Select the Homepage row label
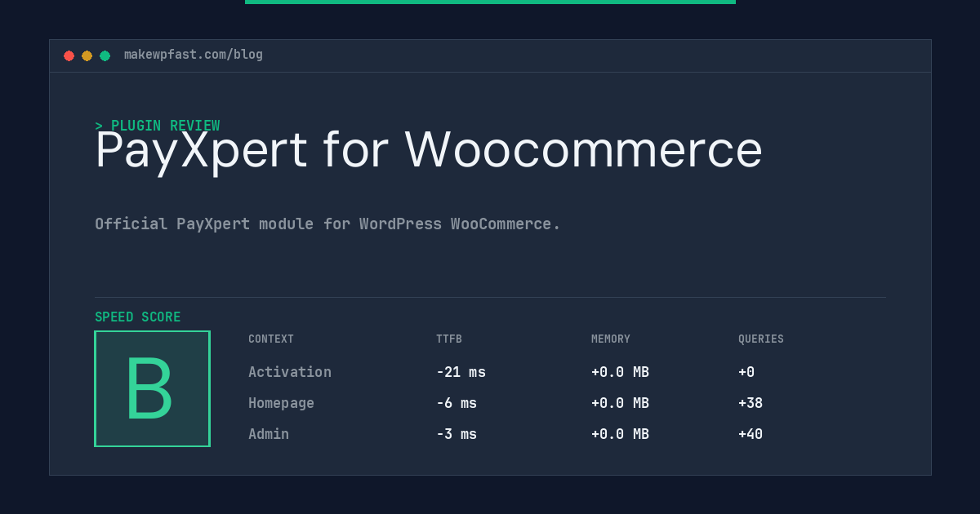980x514 pixels. [x=281, y=403]
